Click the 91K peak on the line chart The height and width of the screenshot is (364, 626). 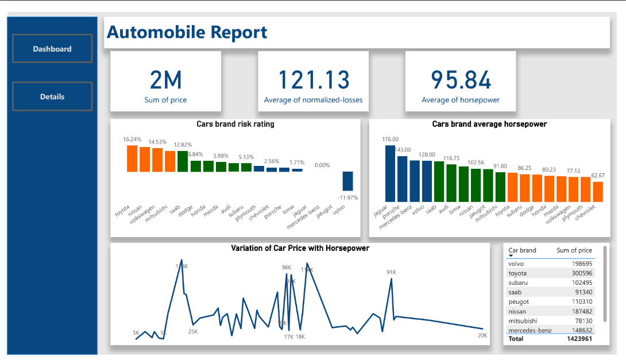[x=392, y=279]
